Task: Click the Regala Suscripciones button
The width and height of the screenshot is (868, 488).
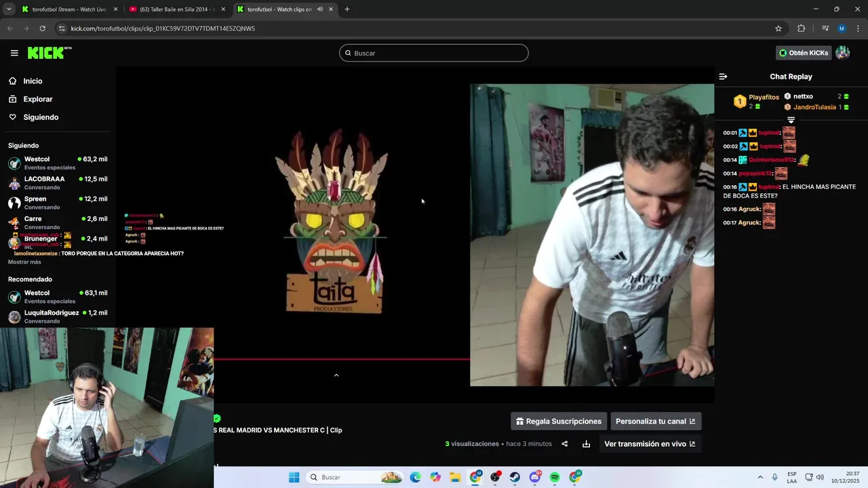Action: [x=558, y=421]
